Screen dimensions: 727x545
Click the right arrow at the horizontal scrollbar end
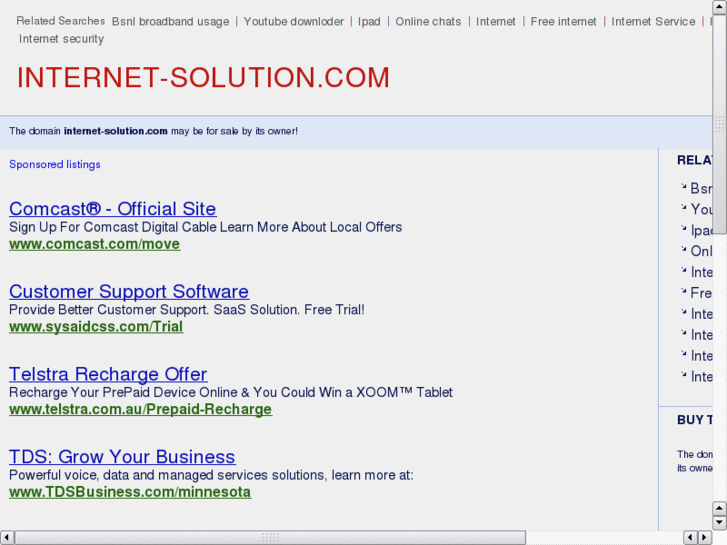(705, 538)
